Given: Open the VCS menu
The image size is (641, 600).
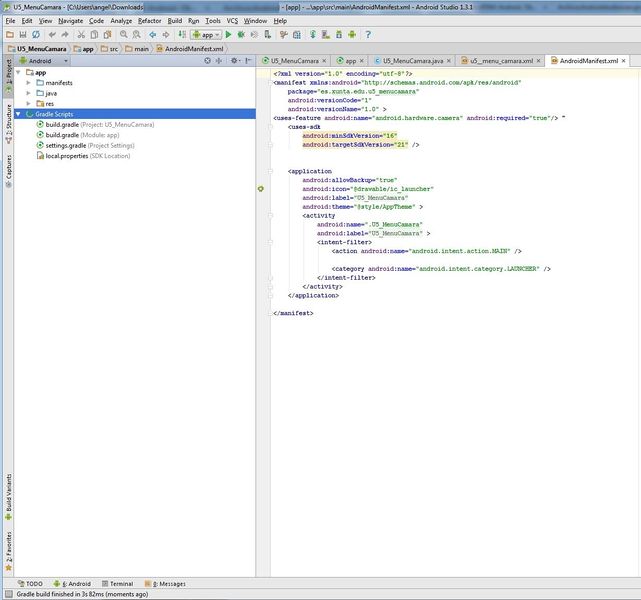Looking at the screenshot, I should 232,21.
